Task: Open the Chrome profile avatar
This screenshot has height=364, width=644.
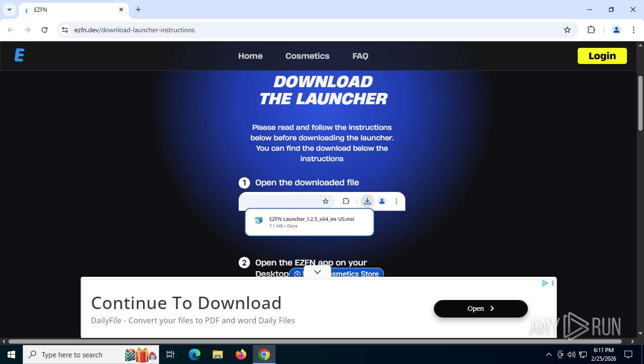Action: coord(617,30)
